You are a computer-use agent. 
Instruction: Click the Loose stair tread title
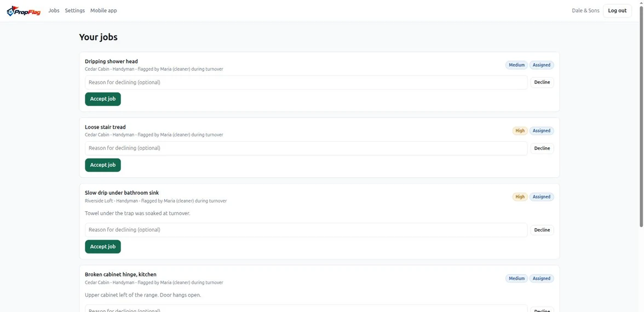pos(105,127)
